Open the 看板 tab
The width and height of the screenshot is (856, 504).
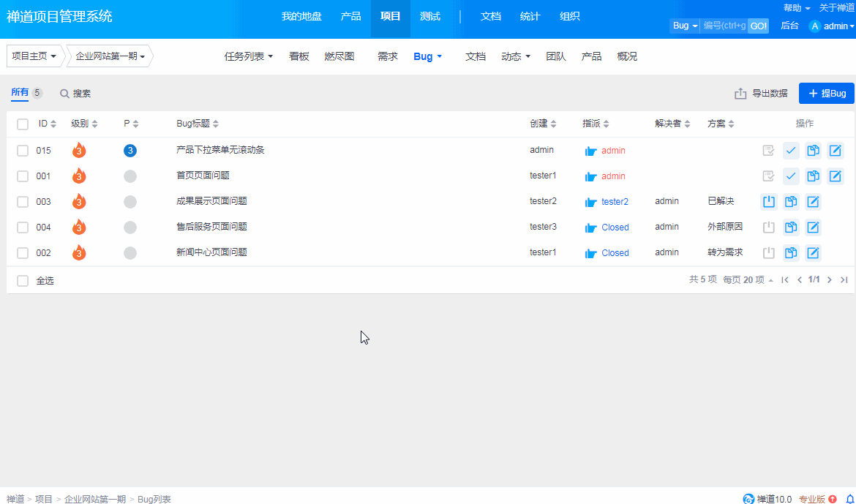click(x=299, y=56)
